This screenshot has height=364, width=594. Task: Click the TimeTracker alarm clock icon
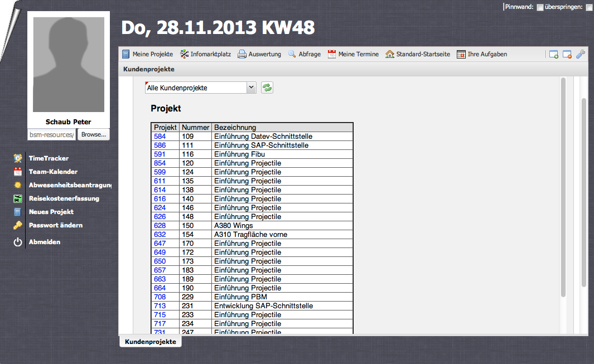click(18, 158)
